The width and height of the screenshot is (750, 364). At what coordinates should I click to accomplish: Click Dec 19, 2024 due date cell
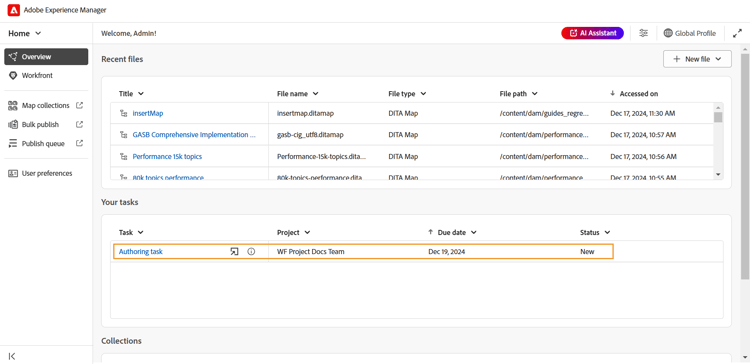447,252
